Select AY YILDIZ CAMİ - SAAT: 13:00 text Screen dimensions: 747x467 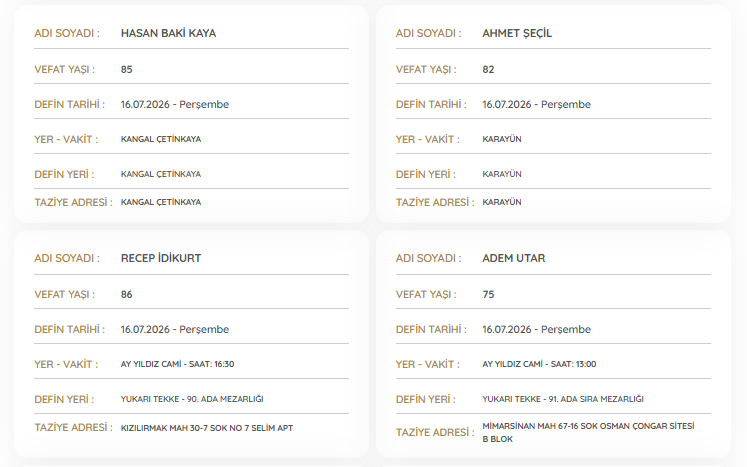(x=539, y=364)
